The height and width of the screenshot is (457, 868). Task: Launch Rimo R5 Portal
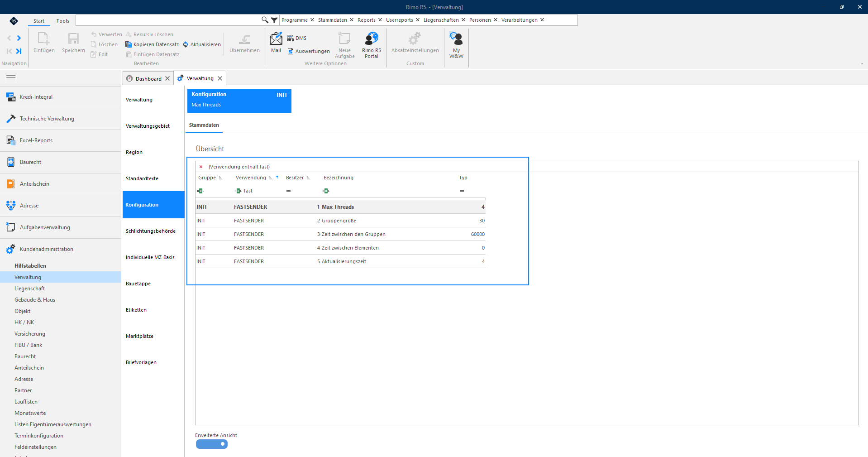click(371, 45)
